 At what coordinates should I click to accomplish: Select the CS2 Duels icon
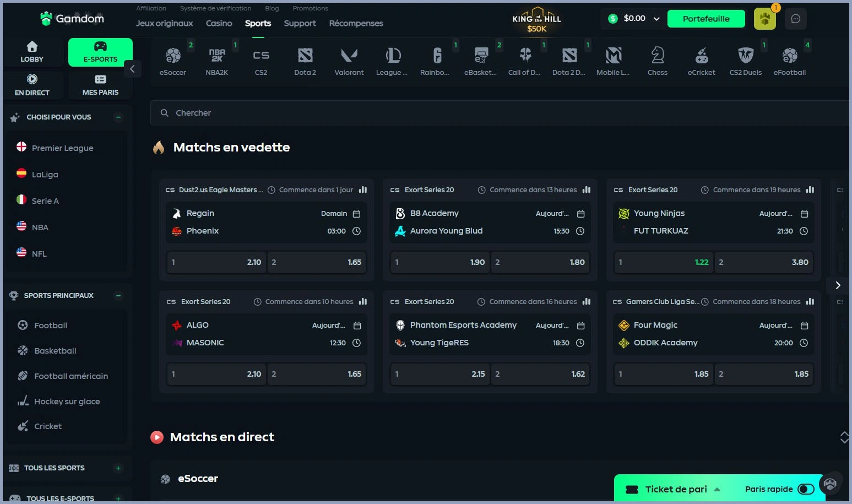point(746,56)
